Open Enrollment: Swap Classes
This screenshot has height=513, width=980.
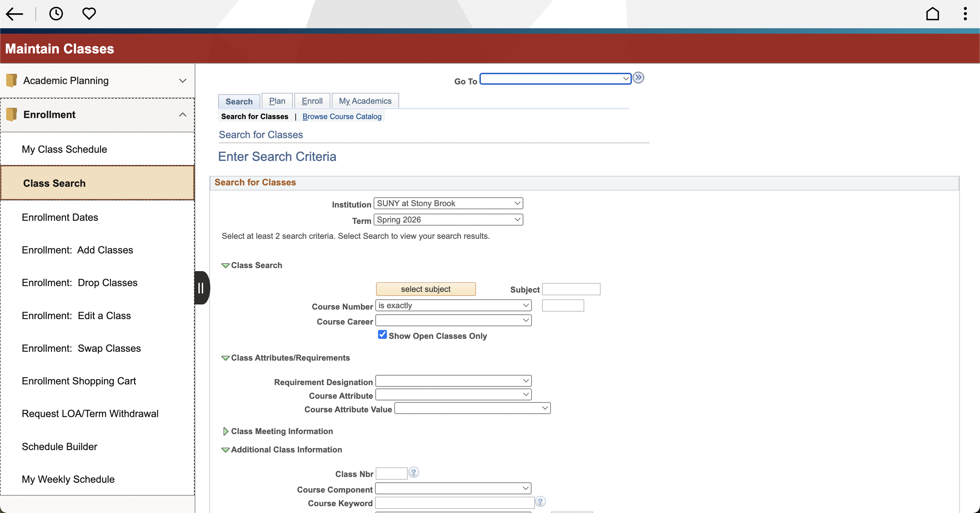97,349
